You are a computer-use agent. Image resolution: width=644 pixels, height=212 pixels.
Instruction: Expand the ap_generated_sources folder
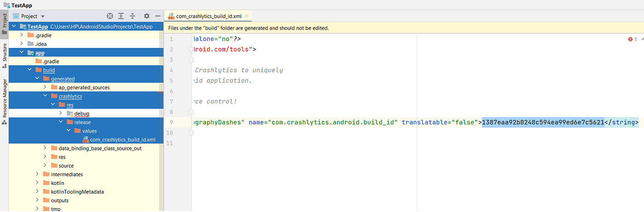point(45,87)
